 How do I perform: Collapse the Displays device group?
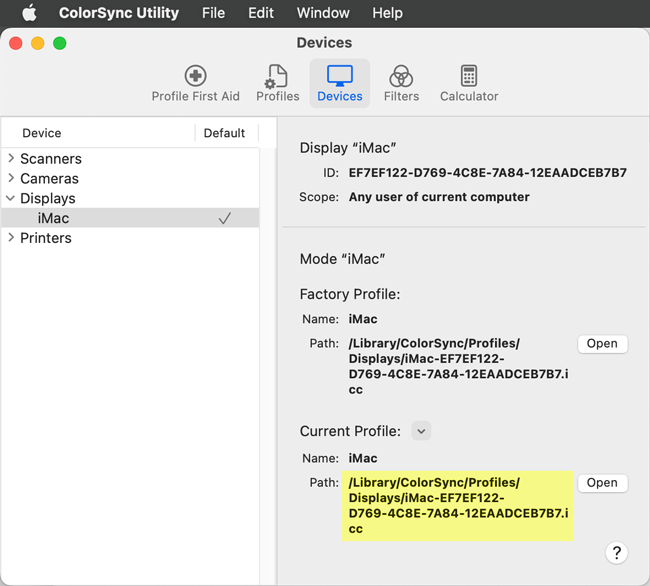click(11, 198)
